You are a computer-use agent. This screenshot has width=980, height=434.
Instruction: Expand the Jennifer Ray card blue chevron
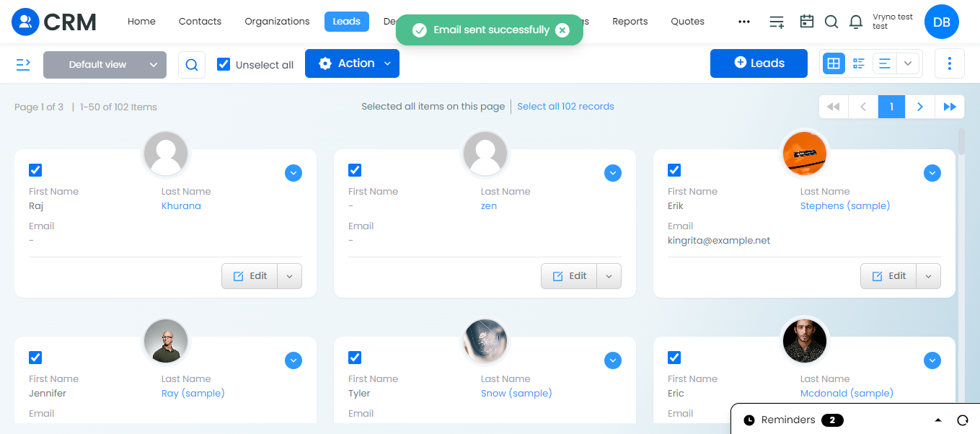pos(293,360)
